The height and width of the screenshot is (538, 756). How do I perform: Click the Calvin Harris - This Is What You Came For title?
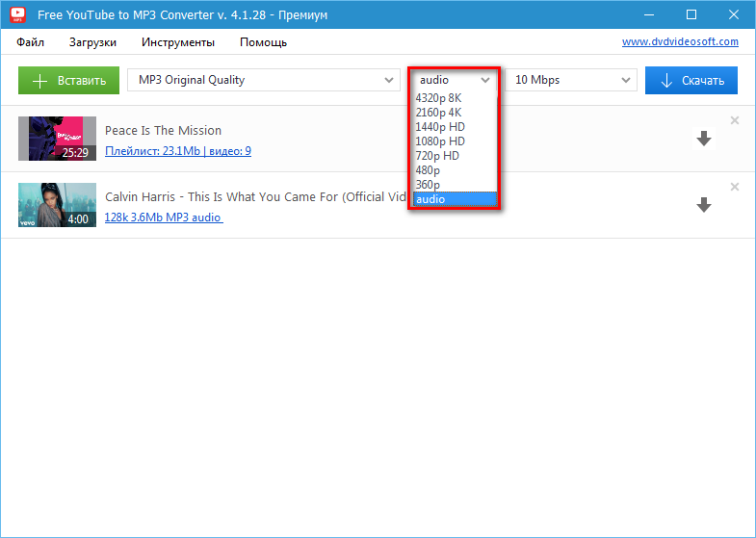255,197
